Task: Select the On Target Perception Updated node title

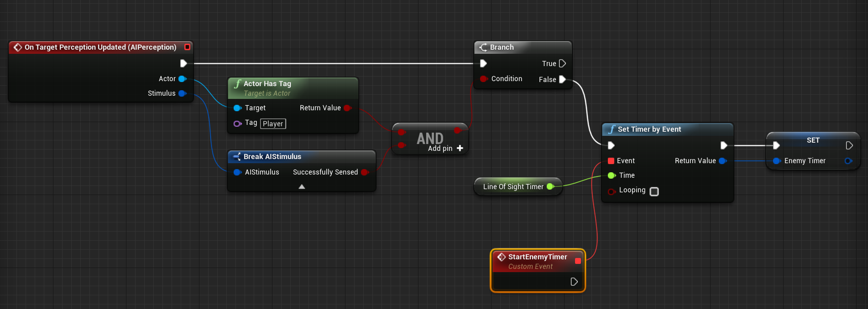Action: tap(100, 47)
